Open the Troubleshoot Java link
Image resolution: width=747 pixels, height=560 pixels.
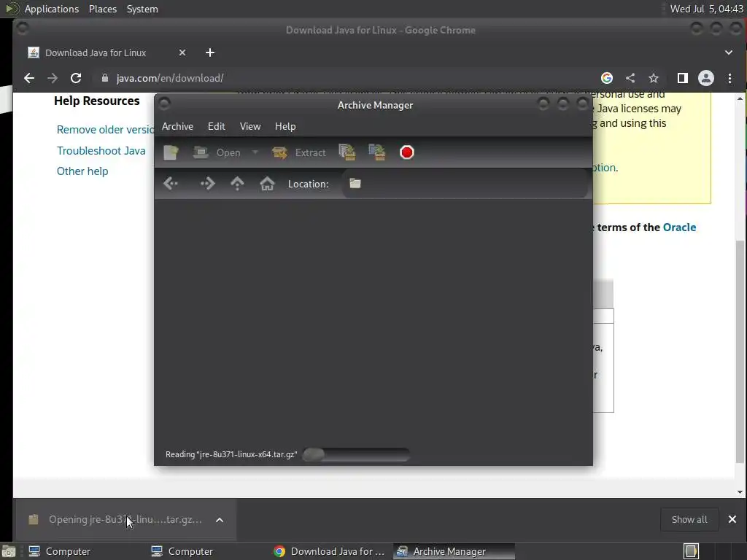pyautogui.click(x=101, y=150)
